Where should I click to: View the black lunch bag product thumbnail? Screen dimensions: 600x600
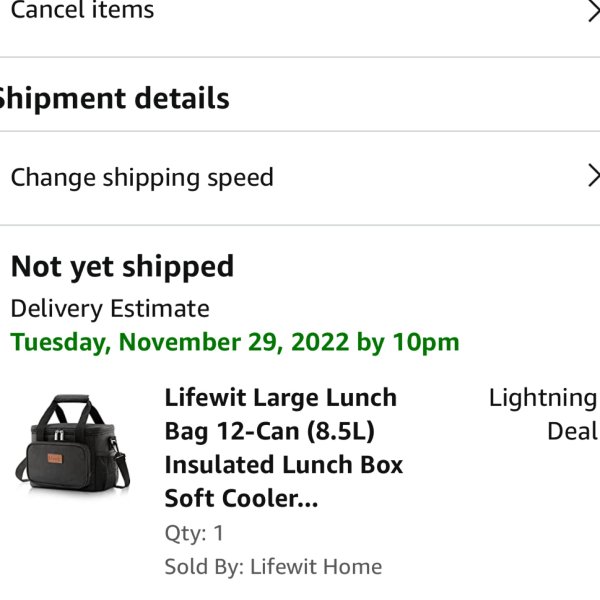tap(73, 443)
